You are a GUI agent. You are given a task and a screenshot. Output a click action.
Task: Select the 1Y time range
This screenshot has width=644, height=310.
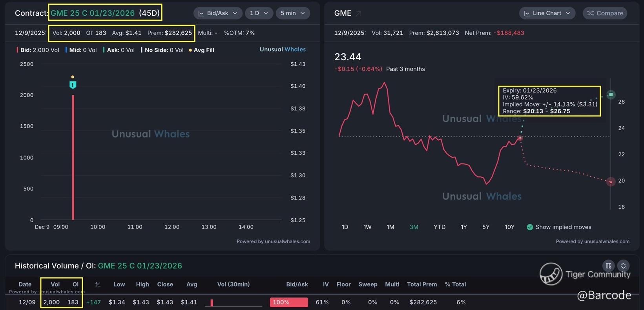coord(464,227)
